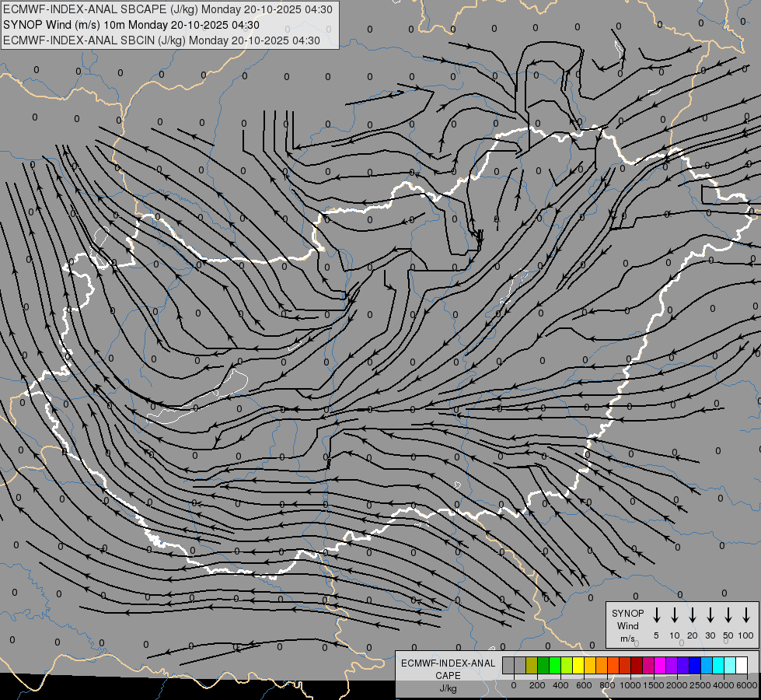
Task: Click the purple swatch left of 2000 tick
Action: [672, 666]
